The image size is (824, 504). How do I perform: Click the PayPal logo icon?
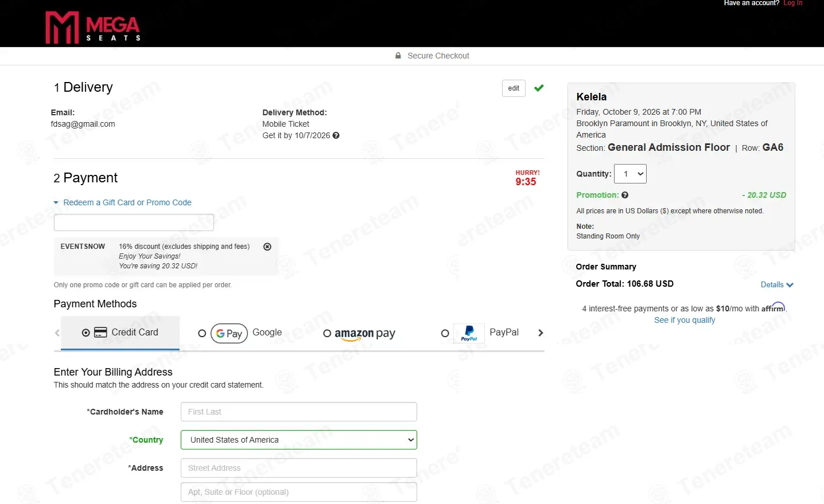coord(469,333)
